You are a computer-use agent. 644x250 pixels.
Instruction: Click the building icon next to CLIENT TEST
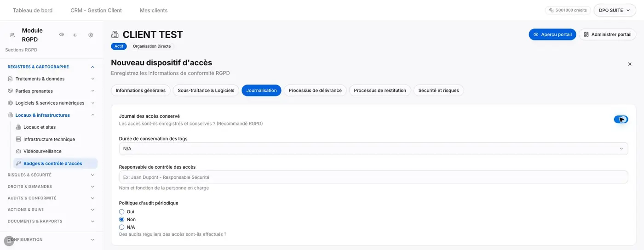coord(115,34)
